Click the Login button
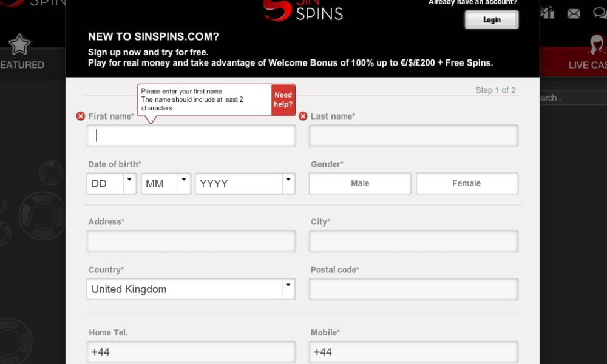This screenshot has height=364, width=607. [x=492, y=20]
